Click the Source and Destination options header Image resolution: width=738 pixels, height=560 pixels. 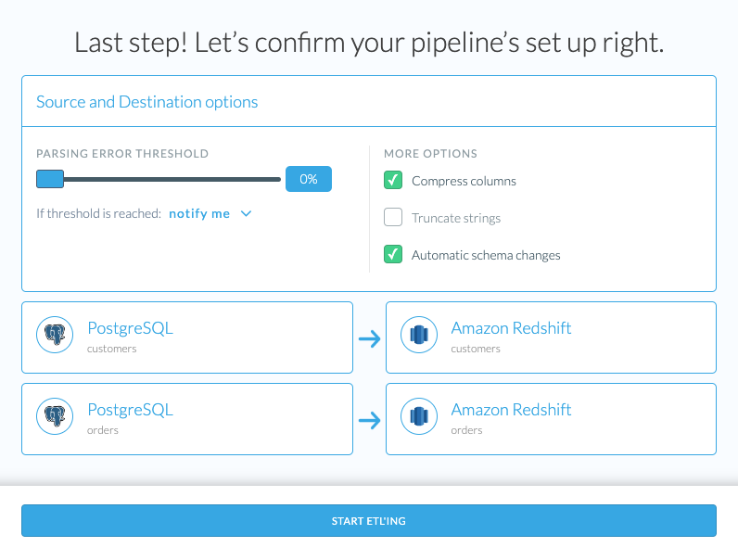146,102
